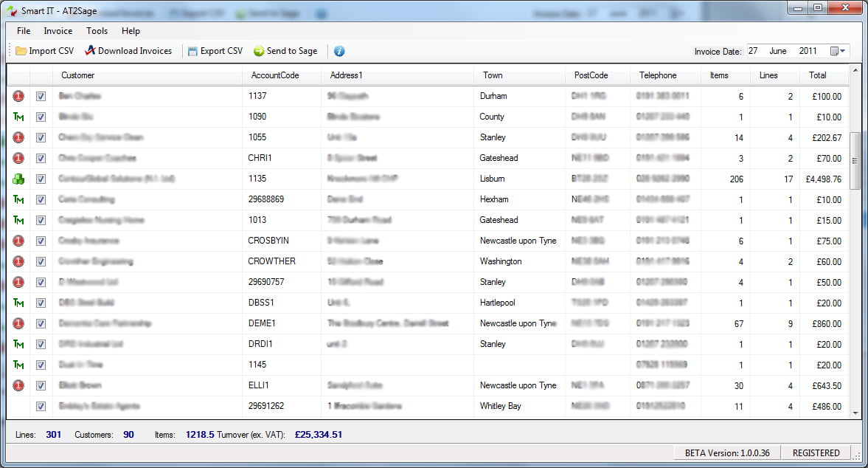868x468 pixels.
Task: Click the Send to Sage green icon
Action: 259,51
